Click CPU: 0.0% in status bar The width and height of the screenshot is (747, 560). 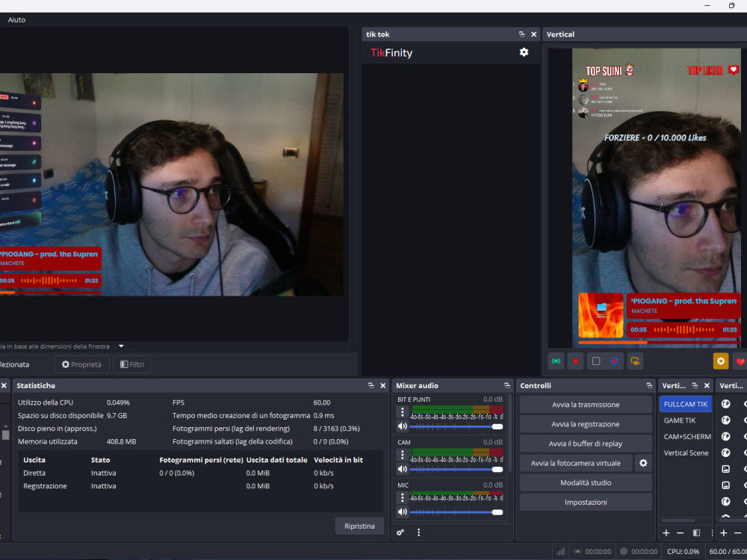684,552
